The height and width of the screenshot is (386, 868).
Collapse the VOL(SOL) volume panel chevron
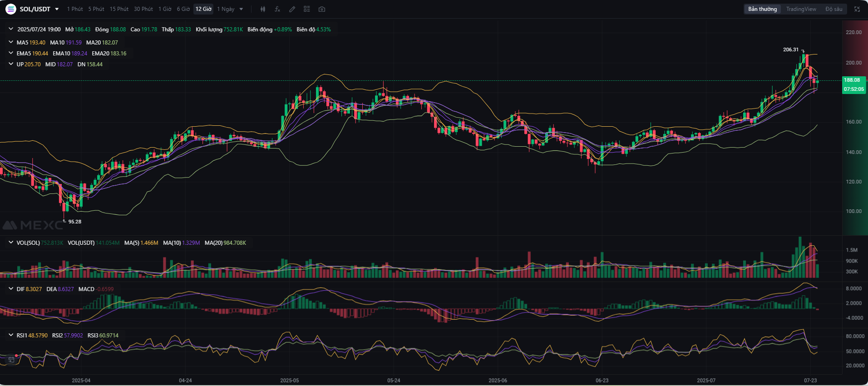pyautogui.click(x=11, y=242)
